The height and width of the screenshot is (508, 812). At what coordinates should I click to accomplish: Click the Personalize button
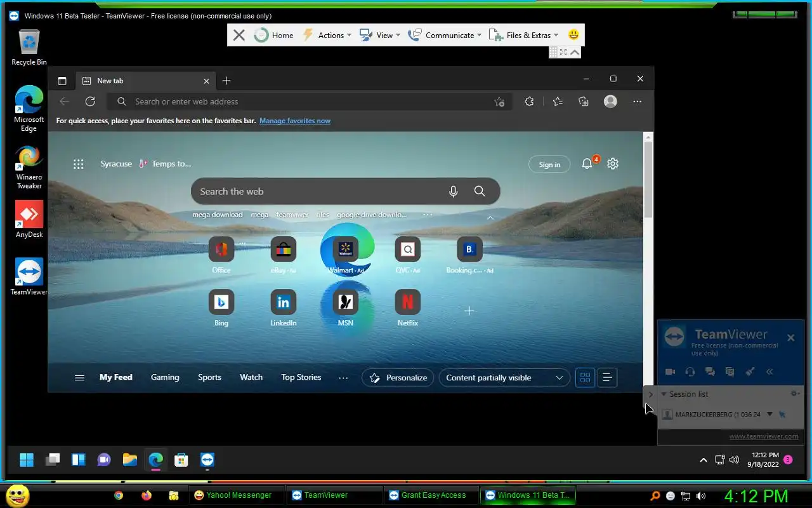pyautogui.click(x=398, y=378)
